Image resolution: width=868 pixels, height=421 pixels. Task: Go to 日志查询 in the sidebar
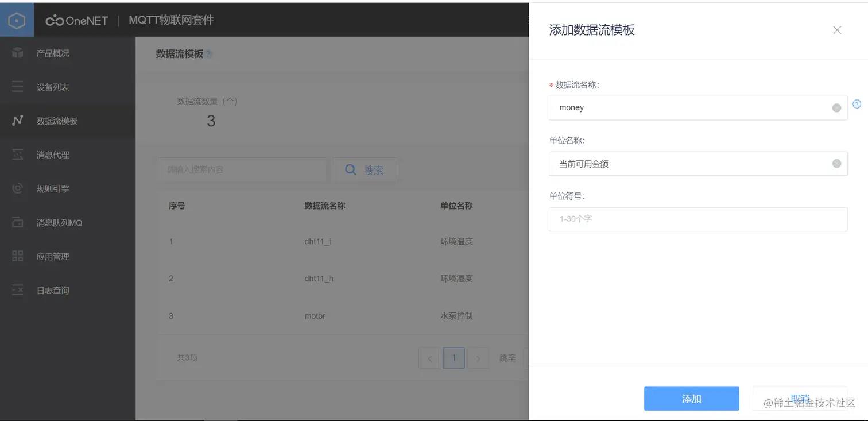pos(68,290)
